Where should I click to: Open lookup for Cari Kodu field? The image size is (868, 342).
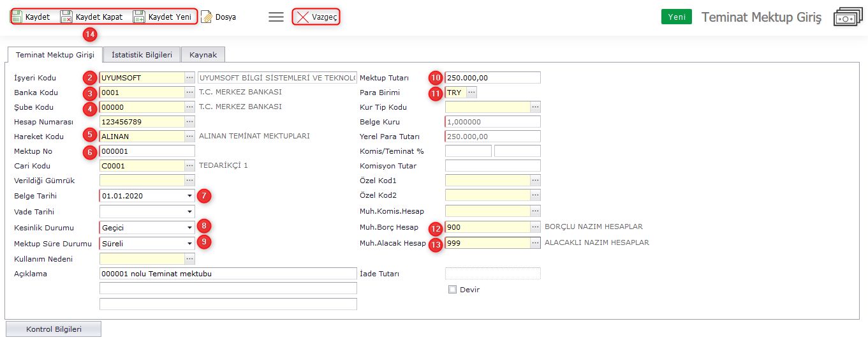pyautogui.click(x=189, y=166)
